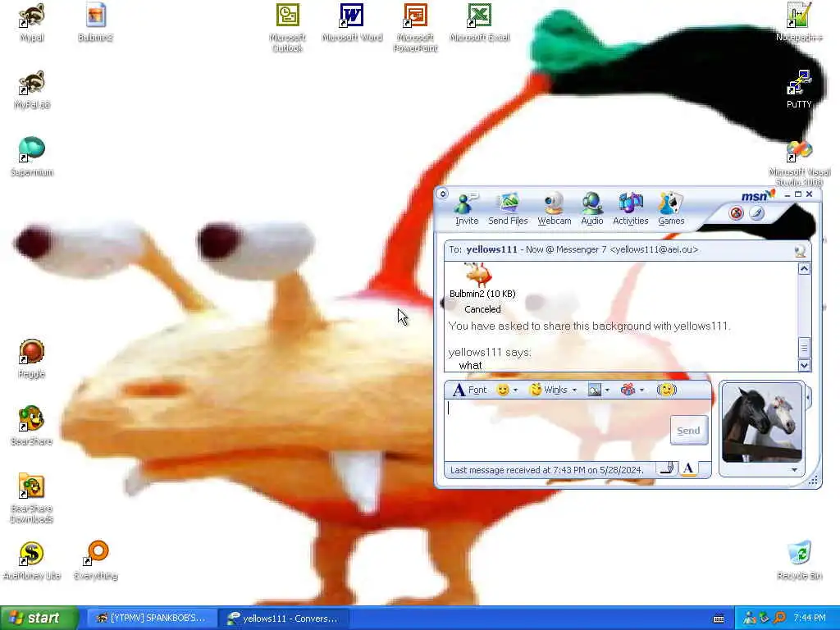Open the Supermium desktop shortcut
Screen dimensions: 840x630
point(32,157)
